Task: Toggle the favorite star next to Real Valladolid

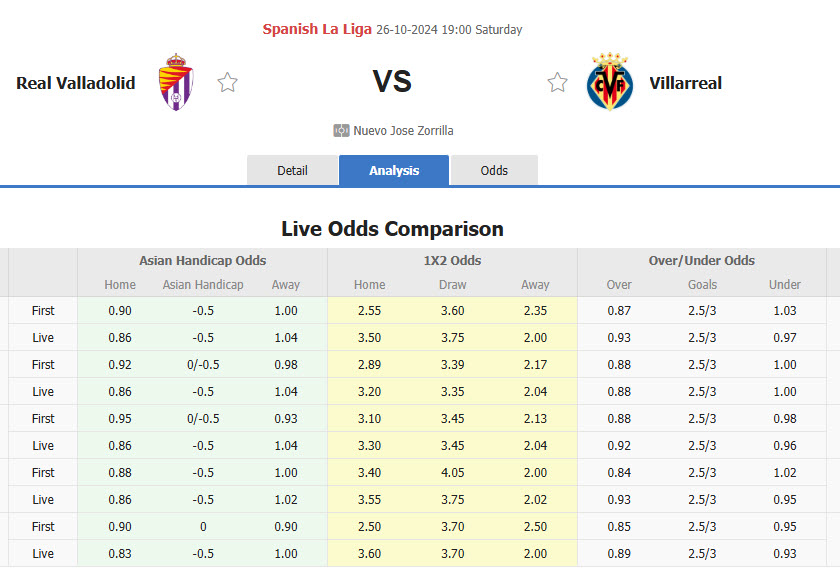Action: [x=227, y=82]
